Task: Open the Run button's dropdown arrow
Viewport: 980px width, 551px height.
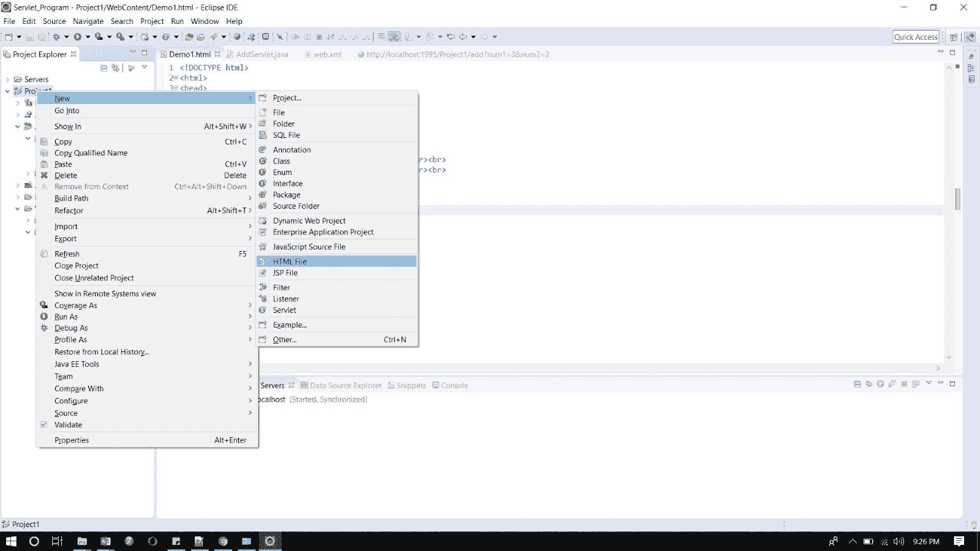Action: point(87,37)
